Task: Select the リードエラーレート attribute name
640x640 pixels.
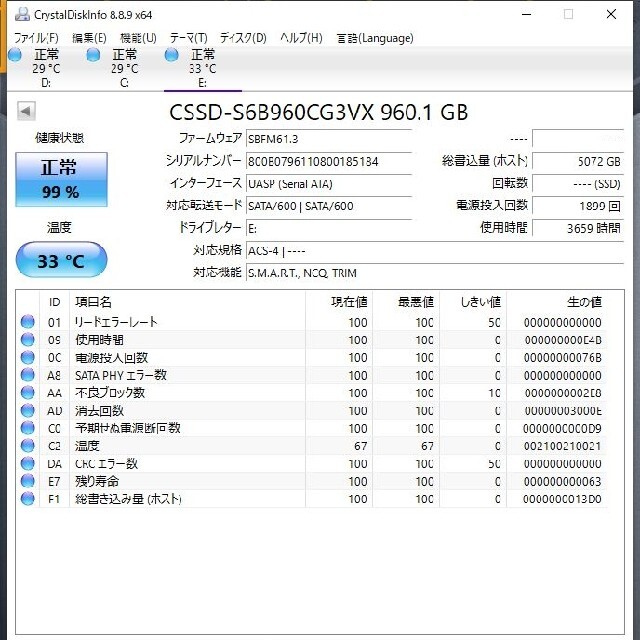Action: [x=116, y=322]
